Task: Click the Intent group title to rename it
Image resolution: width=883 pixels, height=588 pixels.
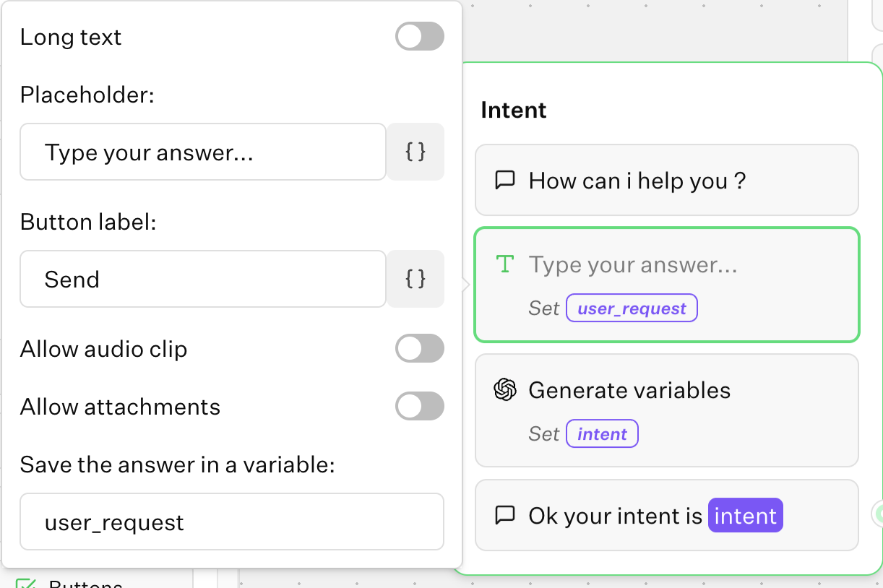Action: [513, 110]
